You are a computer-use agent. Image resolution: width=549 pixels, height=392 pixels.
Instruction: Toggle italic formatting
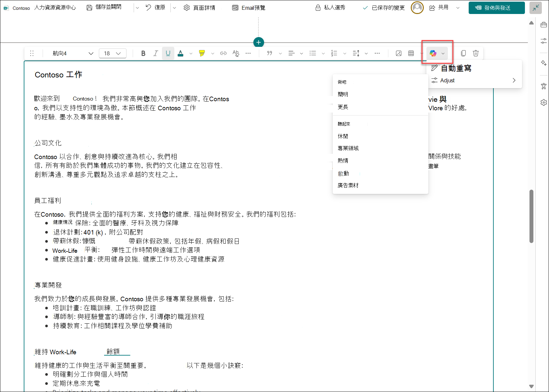(x=155, y=53)
